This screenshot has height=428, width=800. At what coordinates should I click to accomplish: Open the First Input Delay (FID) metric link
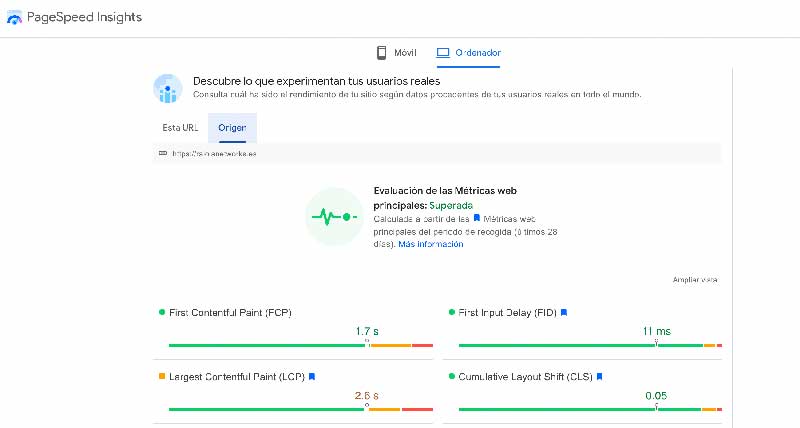(x=507, y=312)
